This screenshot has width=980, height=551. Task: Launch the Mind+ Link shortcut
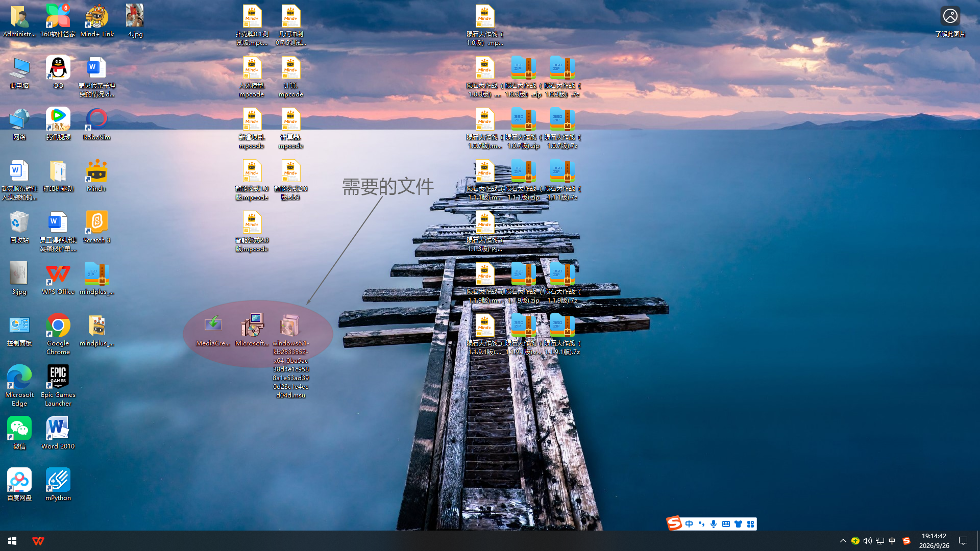pos(97,21)
